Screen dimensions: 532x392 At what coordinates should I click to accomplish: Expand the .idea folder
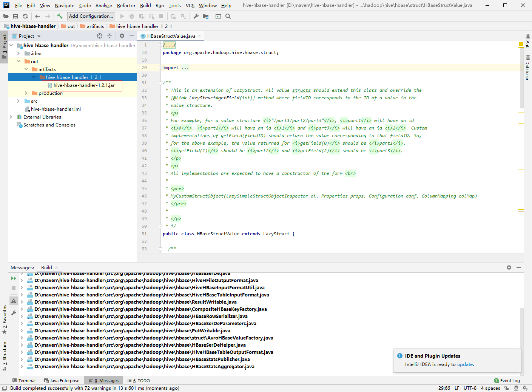click(x=19, y=53)
